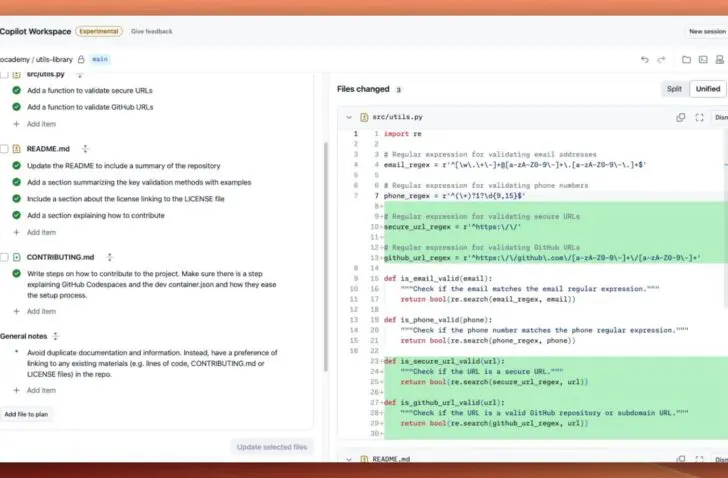This screenshot has width=728, height=478.
Task: Collapse the README.md diff section
Action: pyautogui.click(x=349, y=459)
